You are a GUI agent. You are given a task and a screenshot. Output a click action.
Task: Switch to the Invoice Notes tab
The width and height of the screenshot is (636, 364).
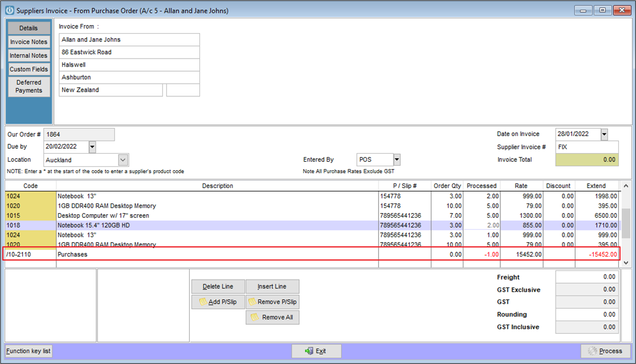point(29,42)
